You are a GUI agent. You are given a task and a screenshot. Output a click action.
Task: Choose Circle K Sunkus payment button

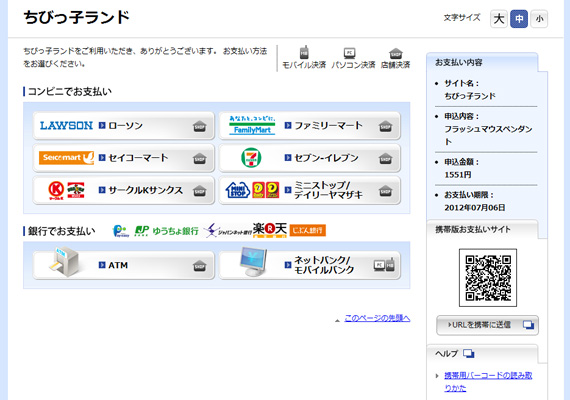click(124, 190)
